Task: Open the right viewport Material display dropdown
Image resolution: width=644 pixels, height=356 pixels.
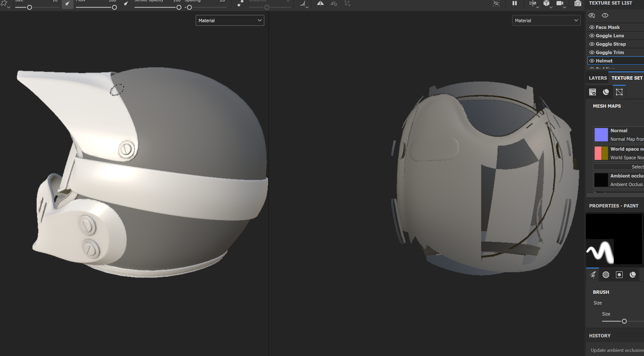Action: 546,20
